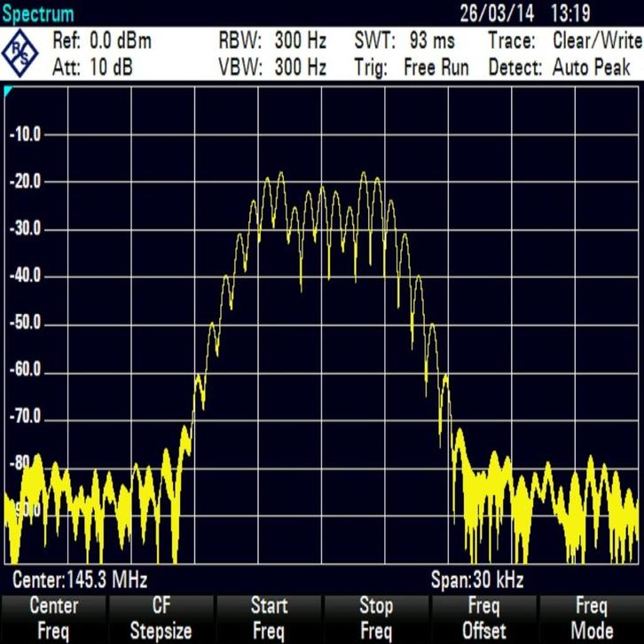The width and height of the screenshot is (644, 644).
Task: Select the Stop Freq softkey
Action: tap(375, 618)
